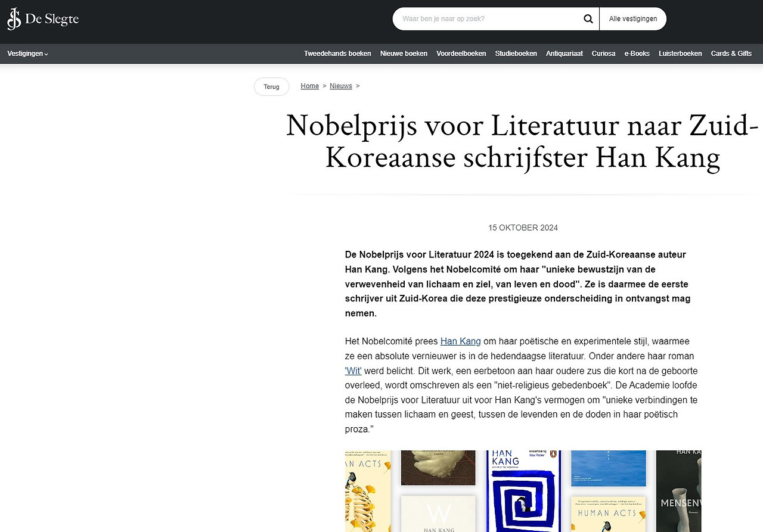Click the white 'W' Han Kang book cover
Image resolution: width=763 pixels, height=532 pixels.
[438, 514]
